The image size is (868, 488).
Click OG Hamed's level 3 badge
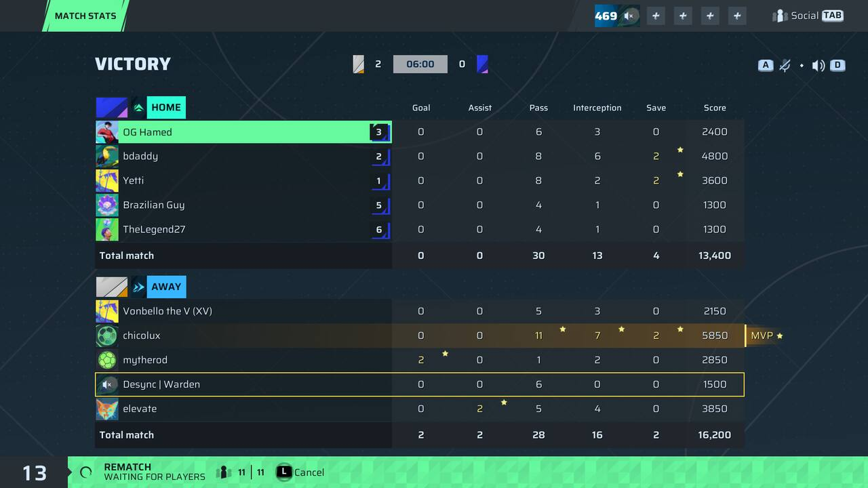[x=379, y=132]
